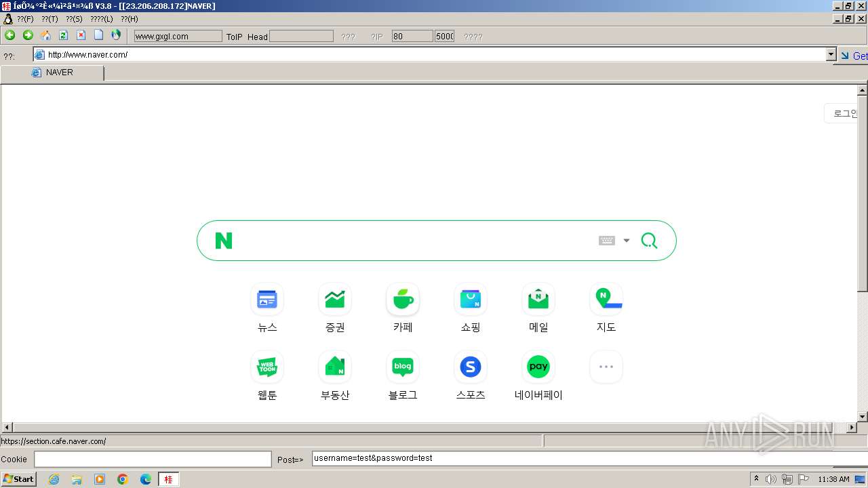Go forward with the green right arrow

[28, 35]
